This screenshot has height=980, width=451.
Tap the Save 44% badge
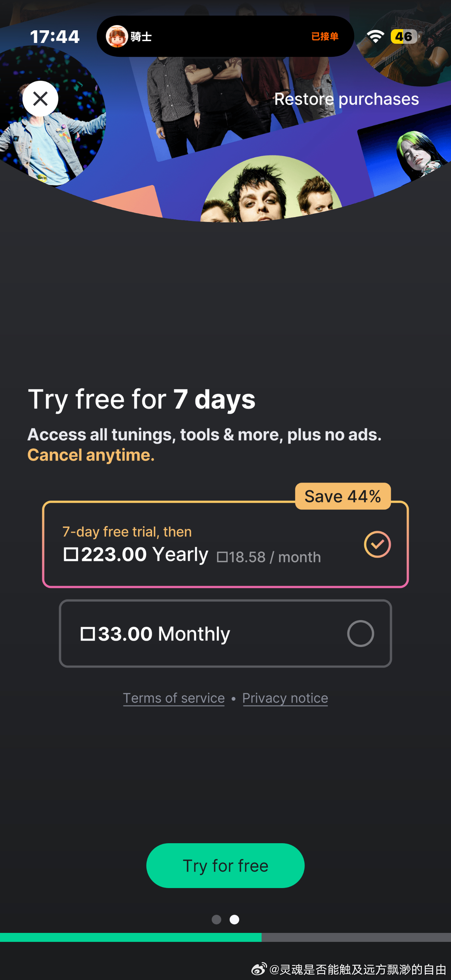343,496
